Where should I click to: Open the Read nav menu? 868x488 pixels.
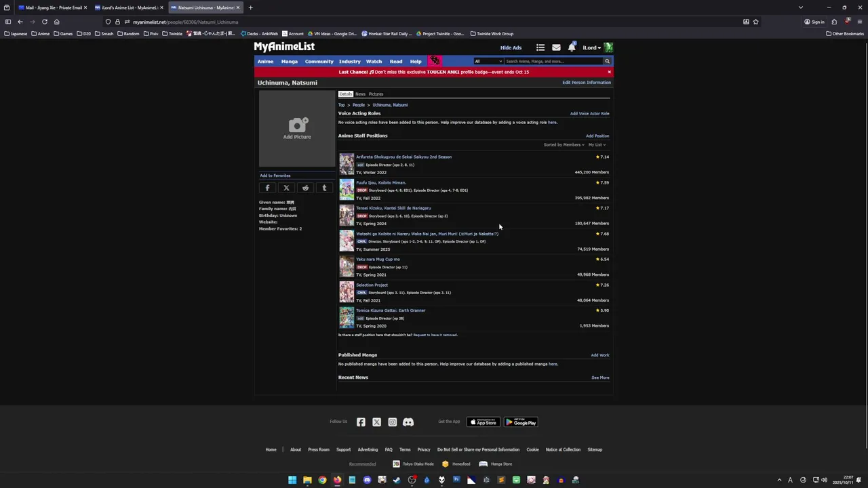click(396, 61)
